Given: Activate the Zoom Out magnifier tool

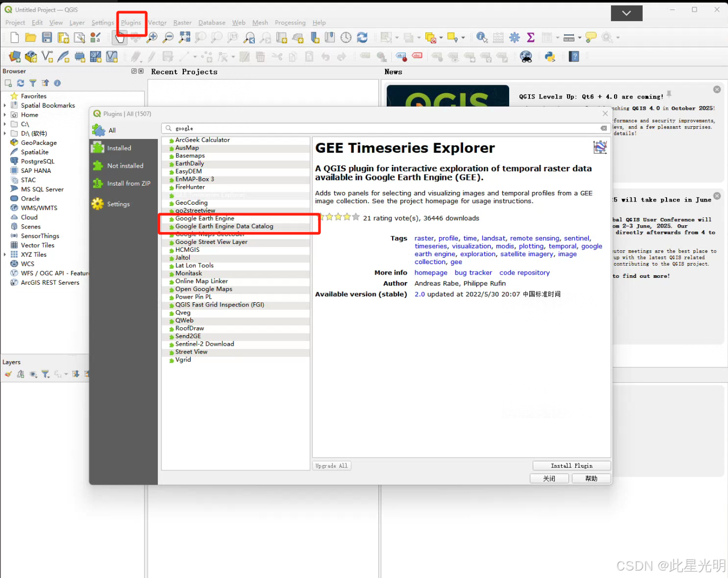Looking at the screenshot, I should 168,37.
